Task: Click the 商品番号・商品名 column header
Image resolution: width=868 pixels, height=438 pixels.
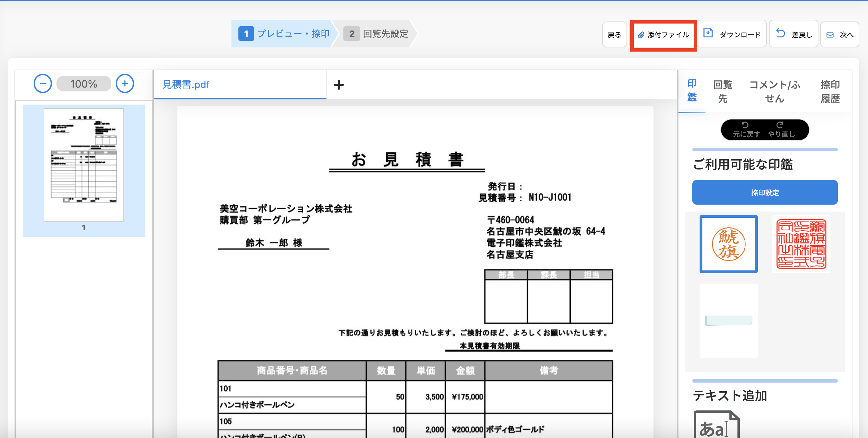Action: coord(292,370)
